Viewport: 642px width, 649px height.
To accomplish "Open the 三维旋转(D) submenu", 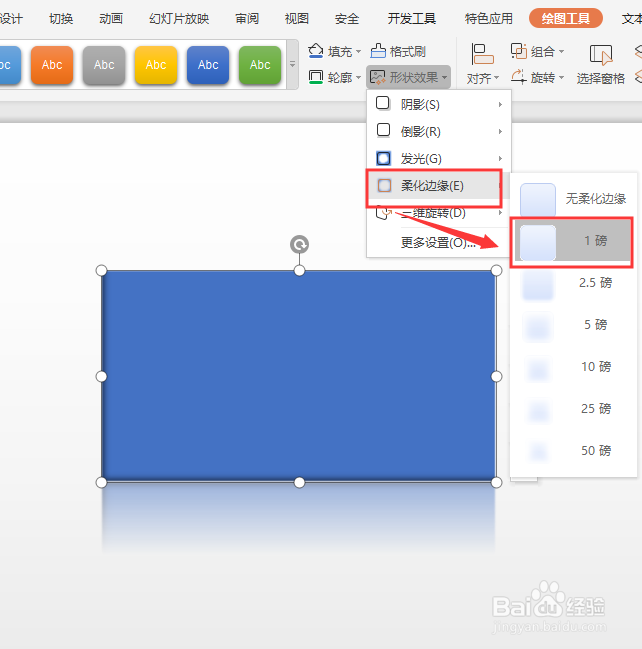I will (439, 213).
